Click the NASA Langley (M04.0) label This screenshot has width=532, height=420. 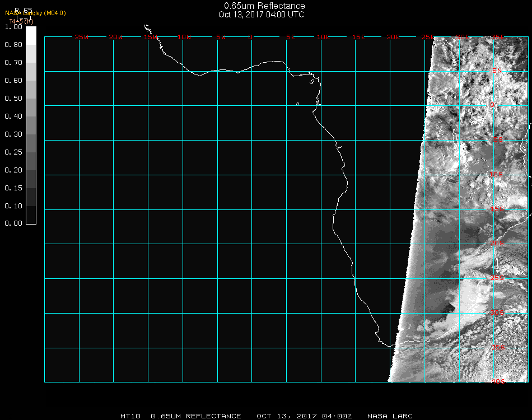[35, 13]
